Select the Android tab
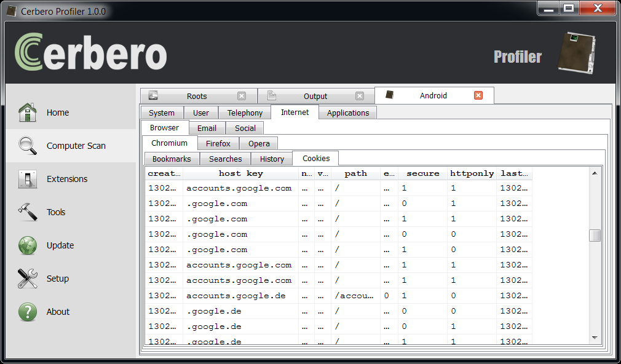The width and height of the screenshot is (621, 364). coord(434,95)
